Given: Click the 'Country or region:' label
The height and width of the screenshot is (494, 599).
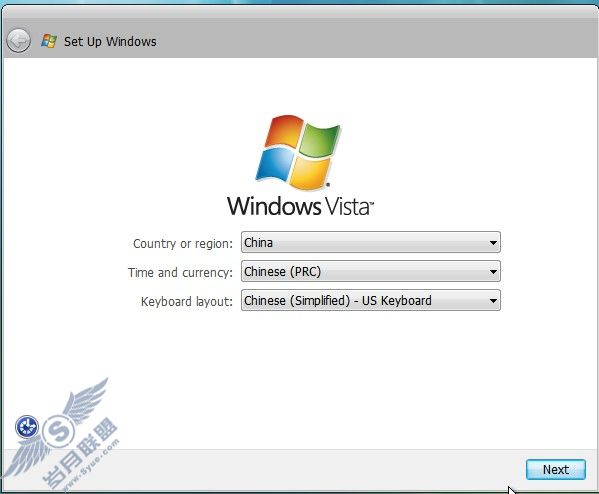Looking at the screenshot, I should pyautogui.click(x=183, y=243).
